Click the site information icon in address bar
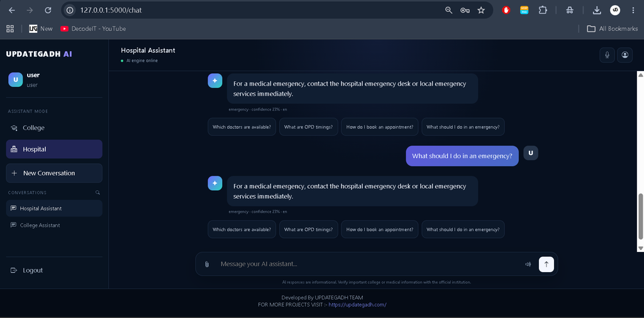 70,10
